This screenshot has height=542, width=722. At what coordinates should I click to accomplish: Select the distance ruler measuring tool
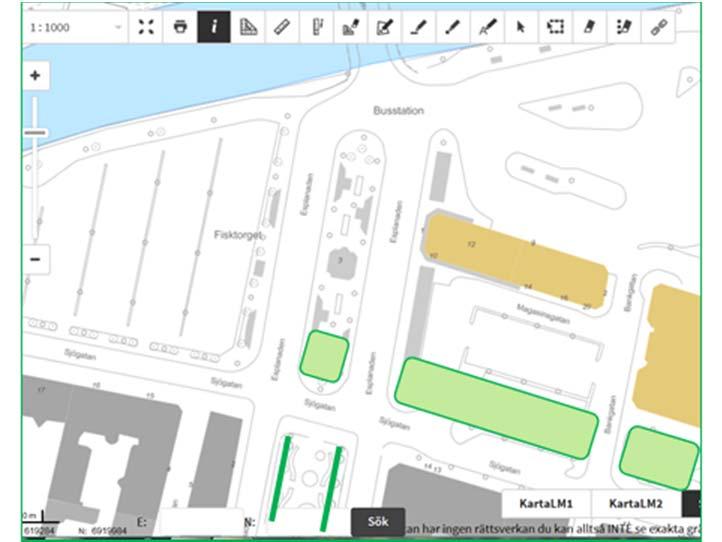pyautogui.click(x=282, y=27)
